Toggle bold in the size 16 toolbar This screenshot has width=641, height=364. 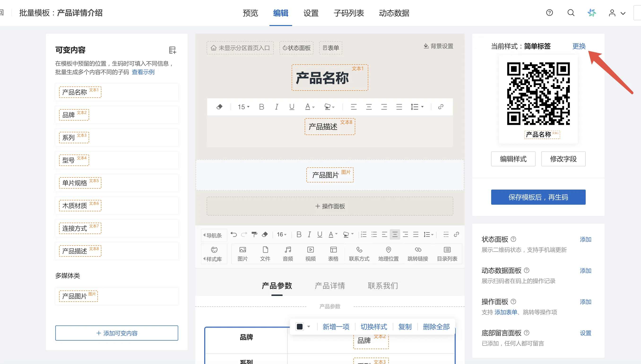pos(299,234)
